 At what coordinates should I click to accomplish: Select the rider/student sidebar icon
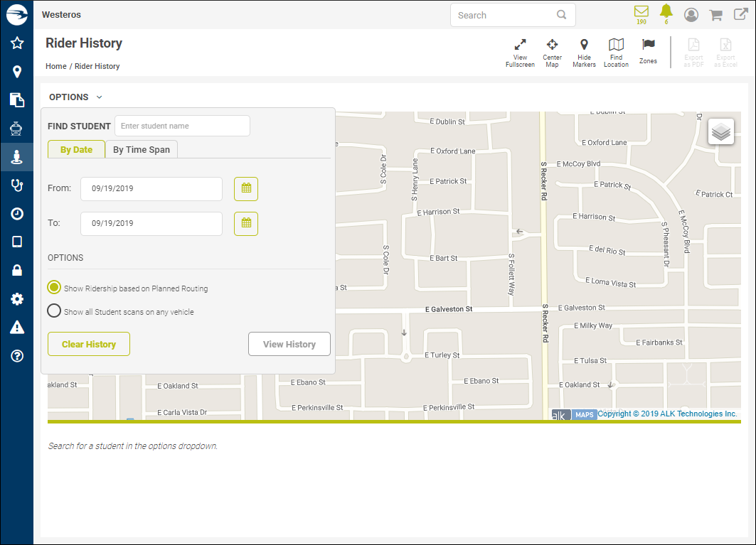click(17, 157)
